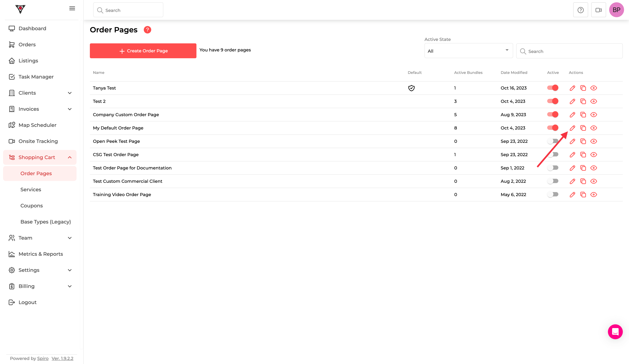Expand the Team menu
629x364 pixels.
(40, 238)
